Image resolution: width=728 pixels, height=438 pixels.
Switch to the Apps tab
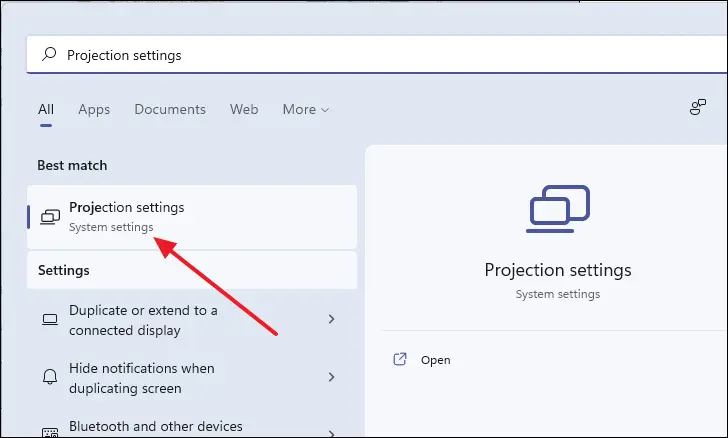[94, 110]
